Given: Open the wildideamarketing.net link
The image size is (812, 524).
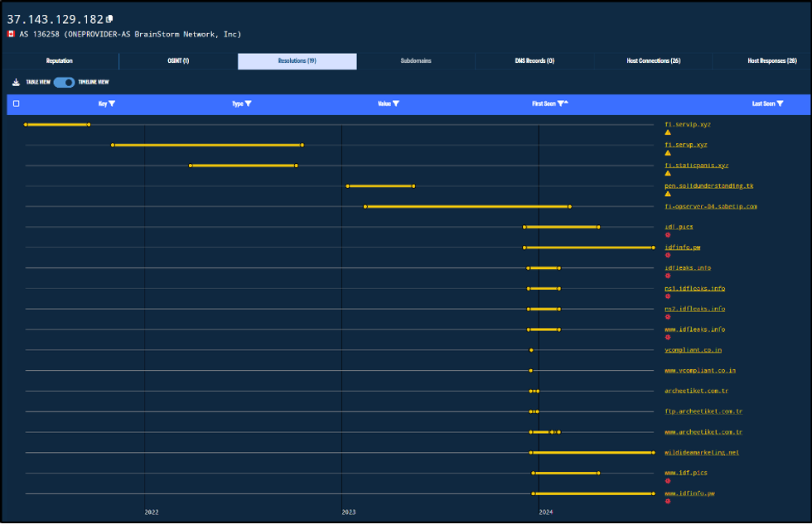Looking at the screenshot, I should (x=701, y=453).
